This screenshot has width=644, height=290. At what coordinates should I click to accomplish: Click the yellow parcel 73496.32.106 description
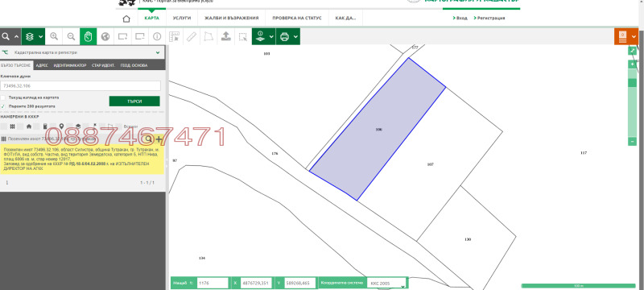(x=82, y=159)
